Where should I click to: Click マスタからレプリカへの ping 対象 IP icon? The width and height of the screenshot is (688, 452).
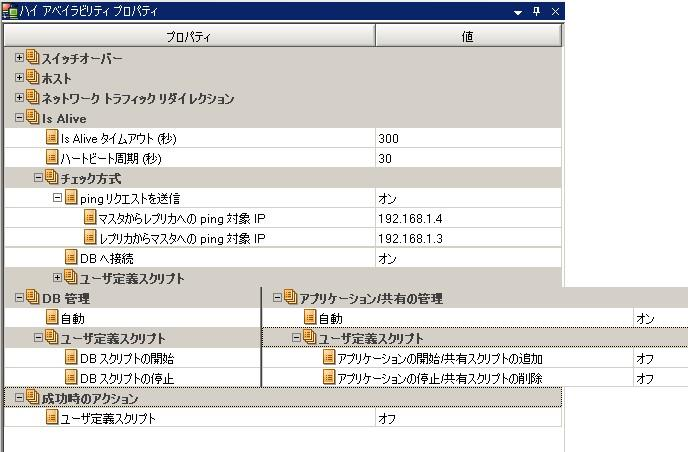coord(90,217)
